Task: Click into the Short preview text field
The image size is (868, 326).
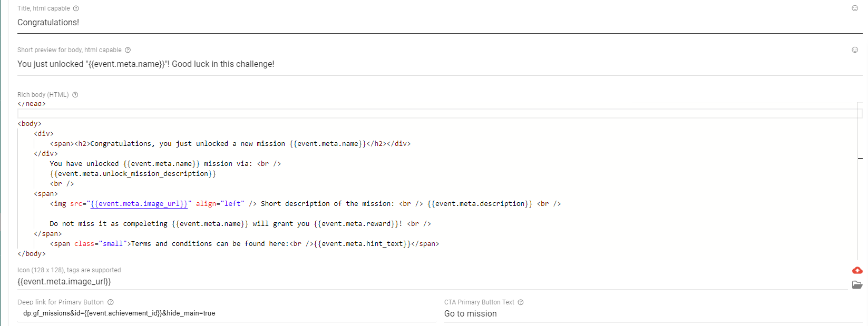Action: pyautogui.click(x=422, y=64)
